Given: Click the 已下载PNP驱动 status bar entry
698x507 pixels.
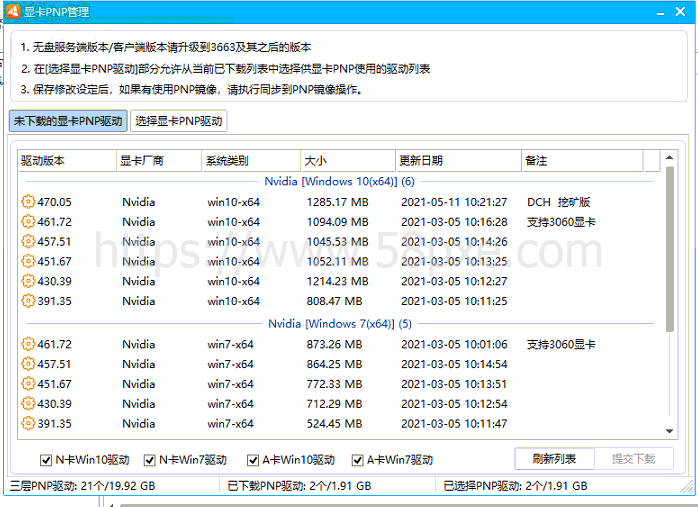Looking at the screenshot, I should (x=299, y=486).
